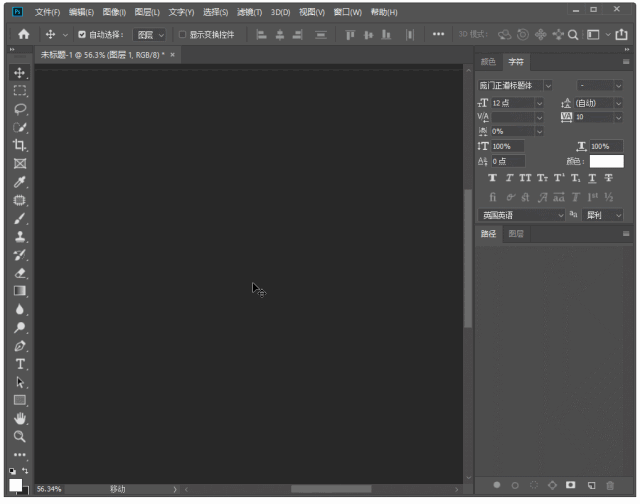
Task: Select the Horizontal Type tool
Action: (19, 364)
